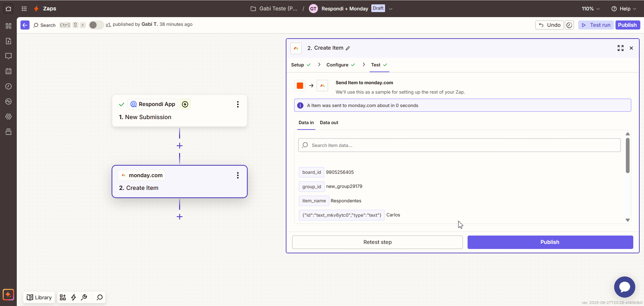The height and width of the screenshot is (306, 644).
Task: Switch to the Setup tab
Action: coord(301,65)
